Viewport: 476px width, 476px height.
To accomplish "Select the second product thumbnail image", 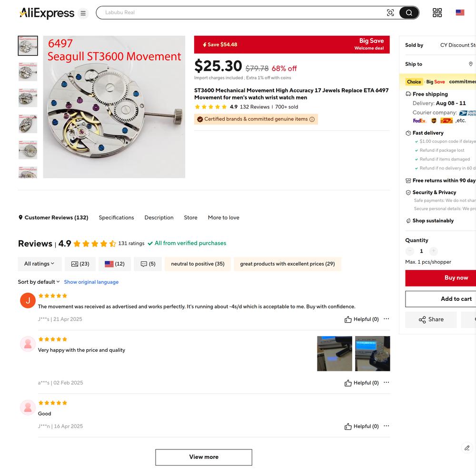I will point(28,72).
